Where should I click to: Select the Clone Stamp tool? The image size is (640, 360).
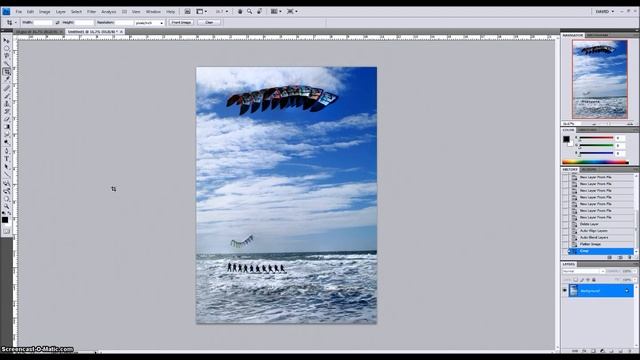click(7, 104)
